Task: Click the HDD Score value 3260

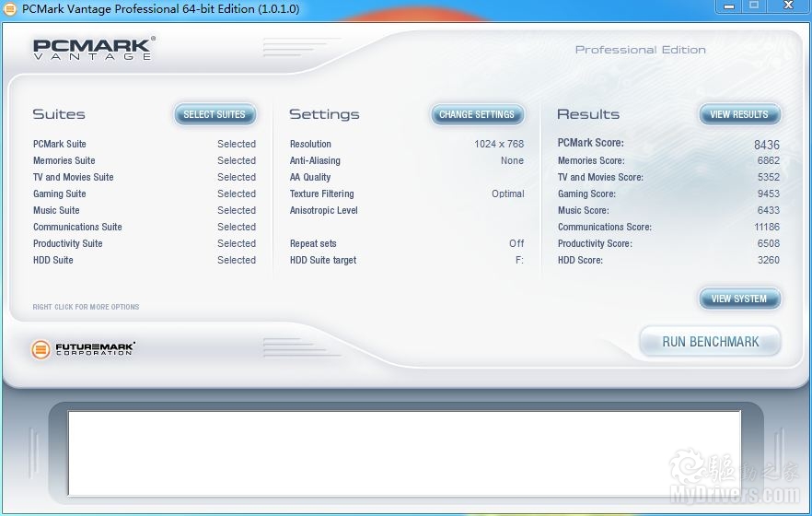Action: click(x=769, y=260)
